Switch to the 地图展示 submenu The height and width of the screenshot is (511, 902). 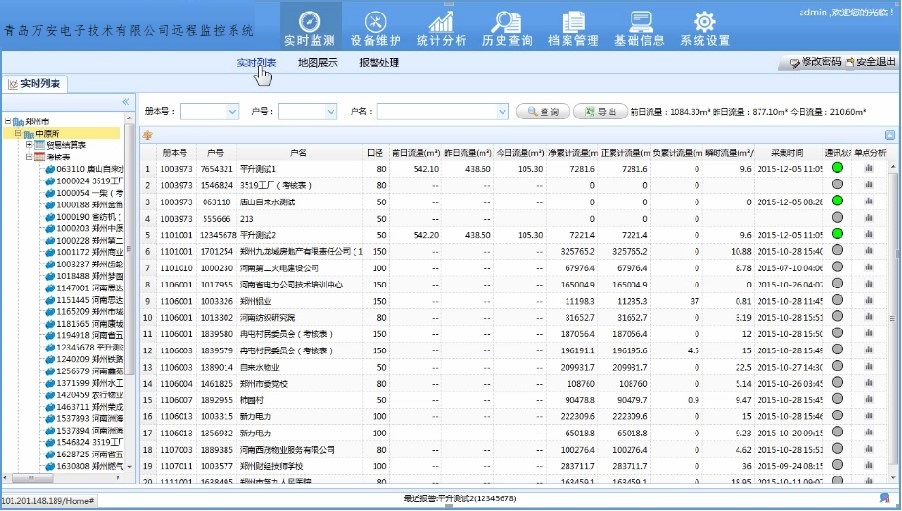pos(317,63)
